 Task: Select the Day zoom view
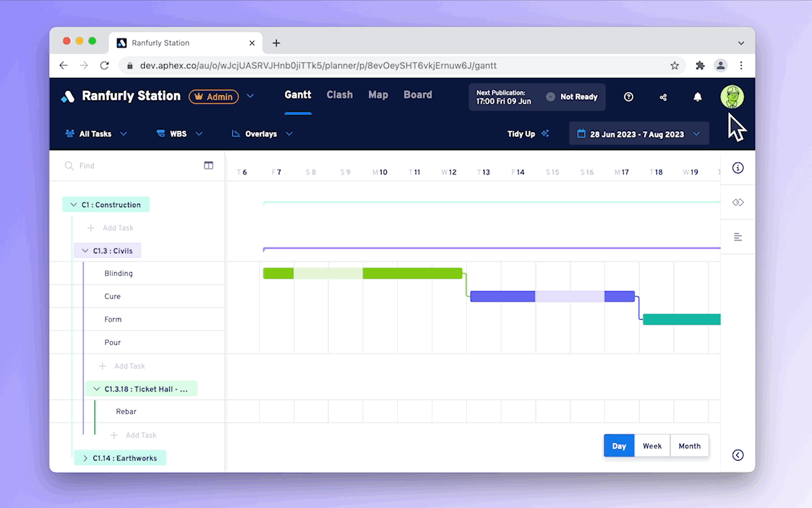[619, 446]
